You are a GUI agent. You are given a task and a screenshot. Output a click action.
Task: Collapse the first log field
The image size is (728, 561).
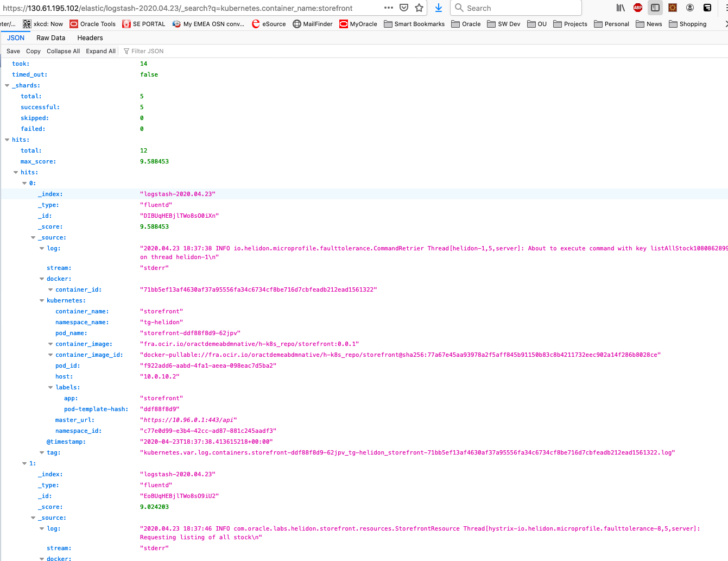point(42,249)
